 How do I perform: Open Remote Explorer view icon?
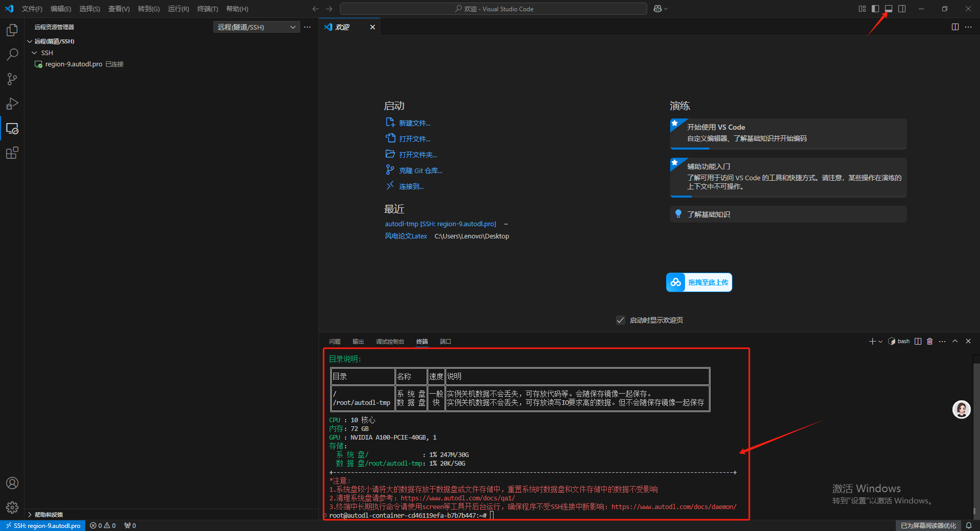pos(12,128)
